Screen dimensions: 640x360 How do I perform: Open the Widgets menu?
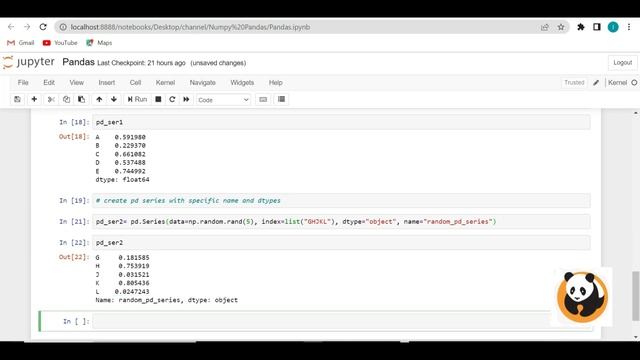242,82
